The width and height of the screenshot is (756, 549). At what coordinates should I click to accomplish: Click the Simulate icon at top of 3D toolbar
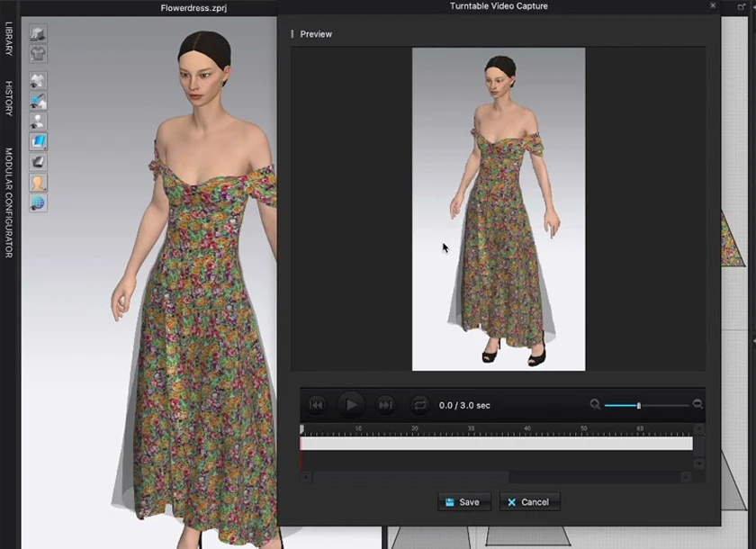pos(38,33)
